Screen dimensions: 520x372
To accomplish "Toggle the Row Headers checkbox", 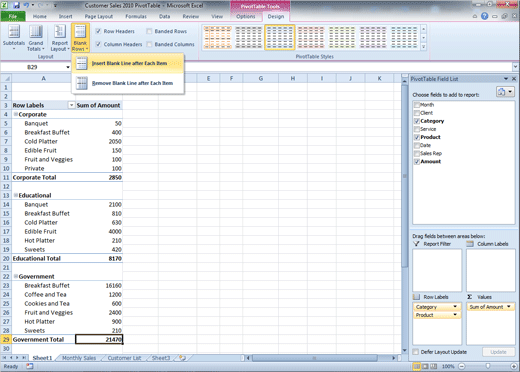I will 98,31.
